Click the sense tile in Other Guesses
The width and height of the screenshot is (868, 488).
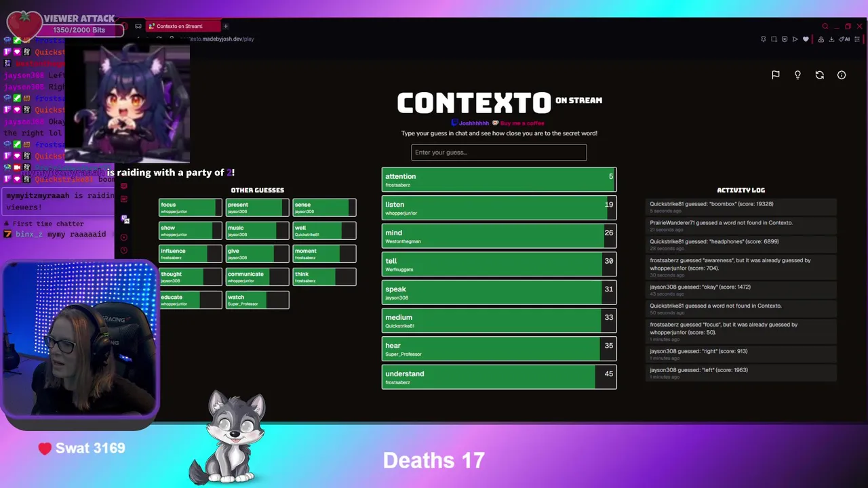(x=324, y=207)
